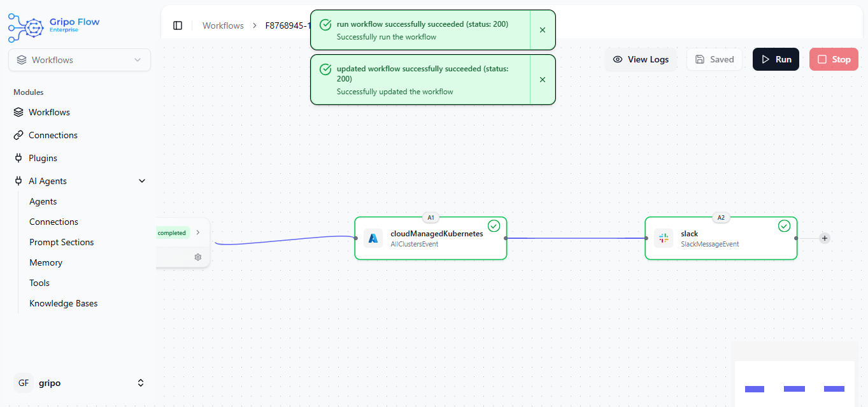868x407 pixels.
Task: Click the Azure icon on cloudManagedKubernetes node
Action: [373, 238]
